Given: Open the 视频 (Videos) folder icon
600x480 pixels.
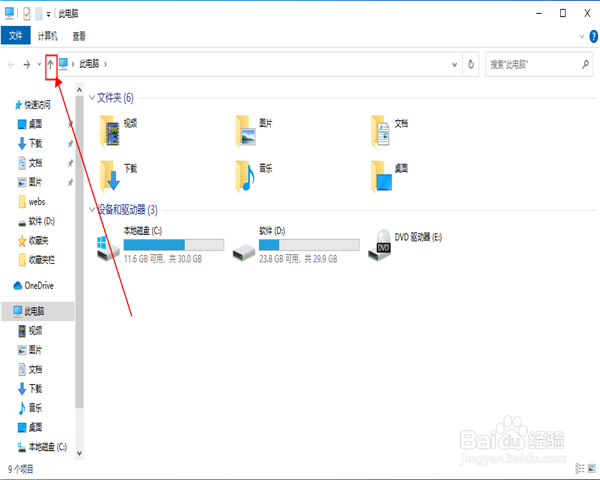Looking at the screenshot, I should coord(110,131).
